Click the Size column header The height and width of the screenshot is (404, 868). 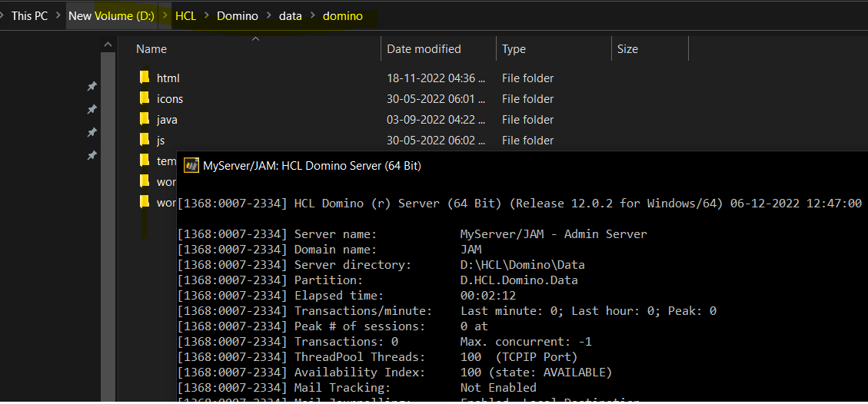(x=627, y=49)
